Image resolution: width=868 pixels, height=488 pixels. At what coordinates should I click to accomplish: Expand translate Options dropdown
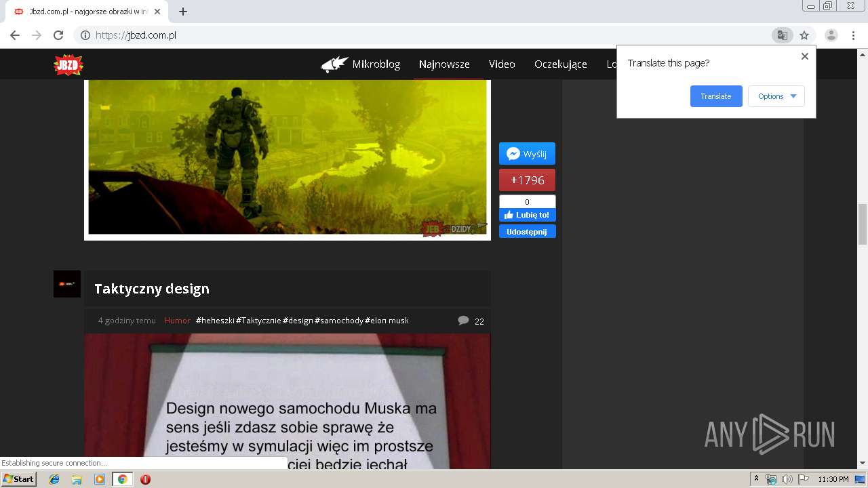pos(776,96)
